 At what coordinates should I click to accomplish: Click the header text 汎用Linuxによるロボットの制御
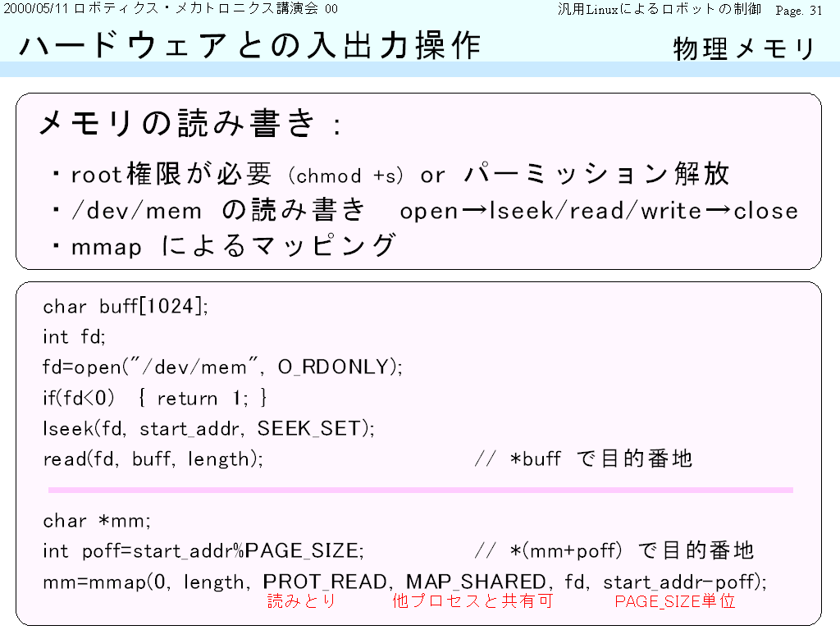(x=660, y=9)
